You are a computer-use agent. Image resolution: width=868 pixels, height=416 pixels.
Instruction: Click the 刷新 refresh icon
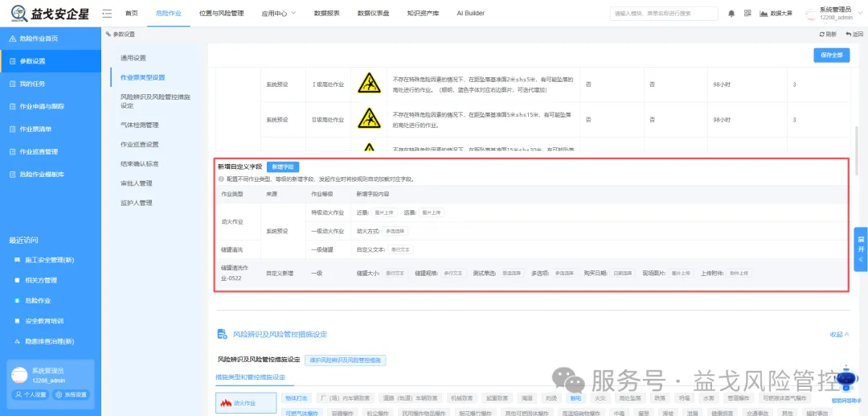pyautogui.click(x=822, y=35)
